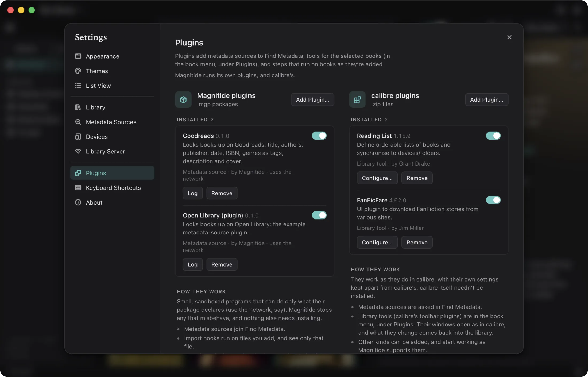588x377 pixels.
Task: Click the 'Reading List' plugin name
Action: 374,136
